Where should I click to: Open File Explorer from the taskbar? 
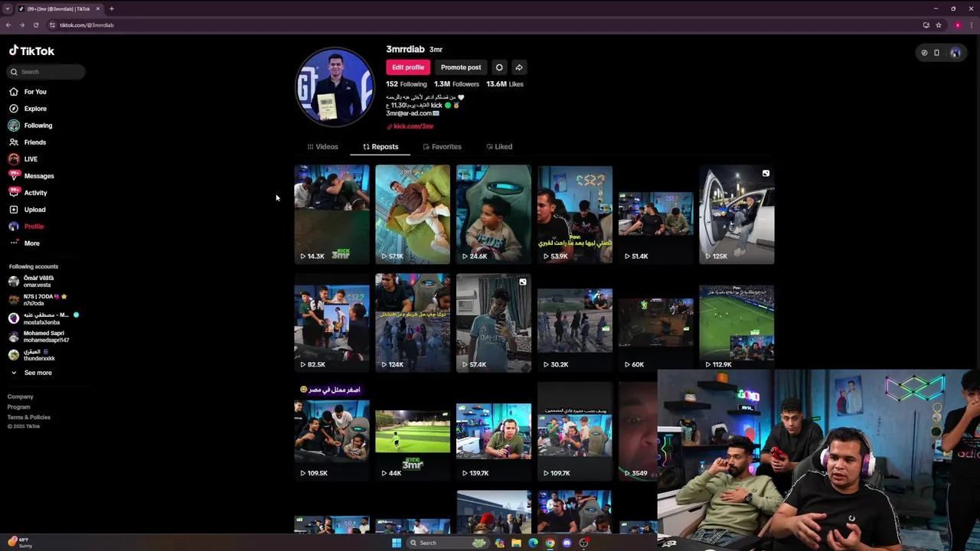(517, 543)
